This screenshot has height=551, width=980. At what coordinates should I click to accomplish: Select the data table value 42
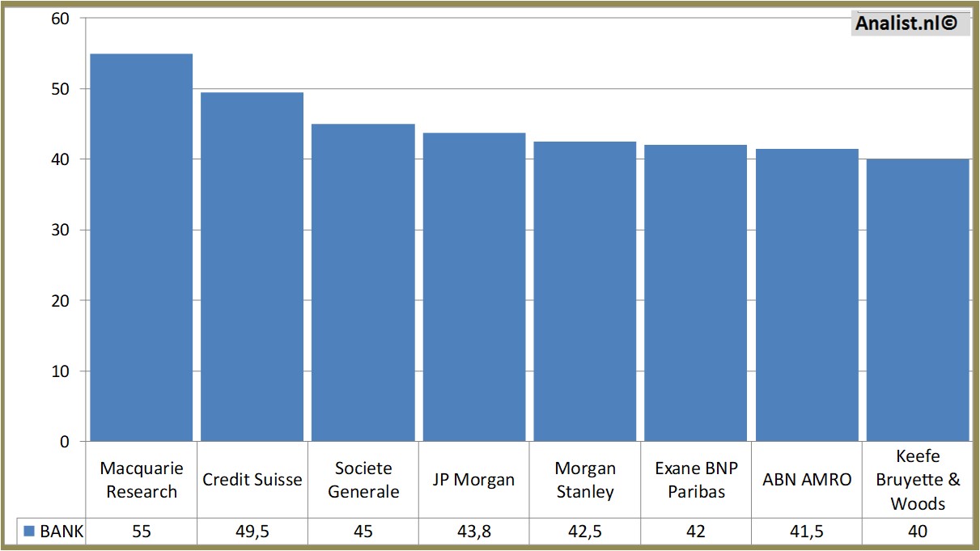click(696, 532)
